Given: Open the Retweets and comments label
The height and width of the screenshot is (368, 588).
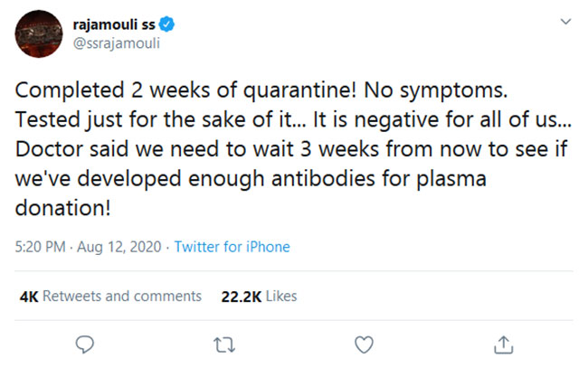Looking at the screenshot, I should (x=122, y=296).
